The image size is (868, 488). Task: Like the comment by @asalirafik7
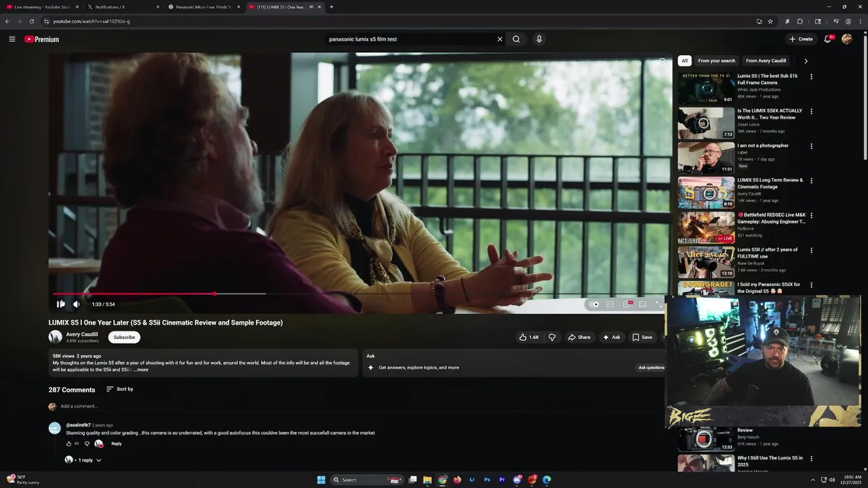tap(68, 444)
